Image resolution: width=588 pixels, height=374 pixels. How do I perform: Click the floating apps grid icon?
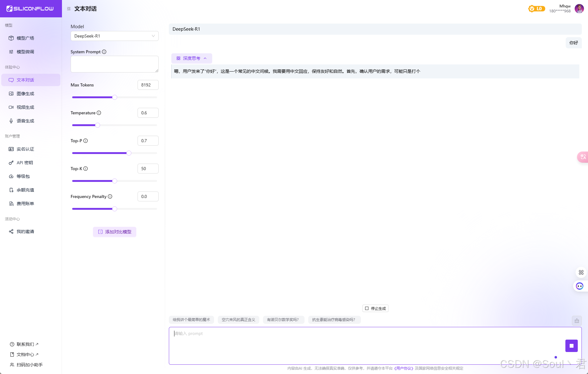pos(581,272)
